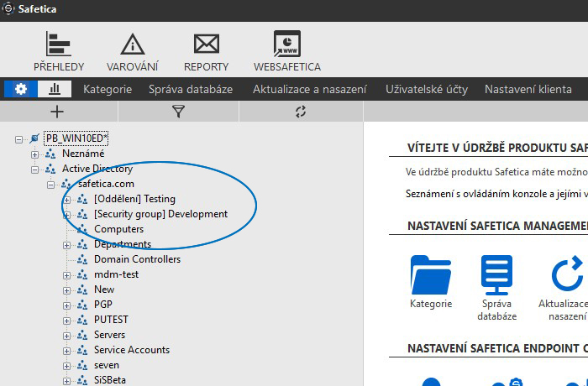
Task: Collapse the PB_WIN10ED root node
Action: 19,138
